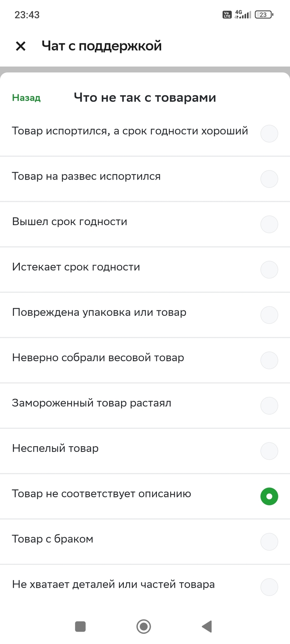Tap the Назад link
The height and width of the screenshot is (644, 290).
coord(26,98)
